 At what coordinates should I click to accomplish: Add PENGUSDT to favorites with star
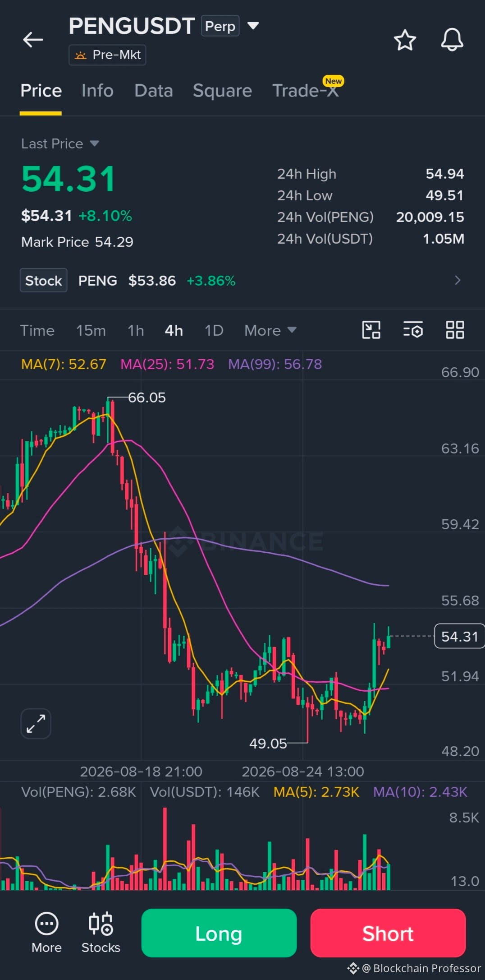coord(405,40)
